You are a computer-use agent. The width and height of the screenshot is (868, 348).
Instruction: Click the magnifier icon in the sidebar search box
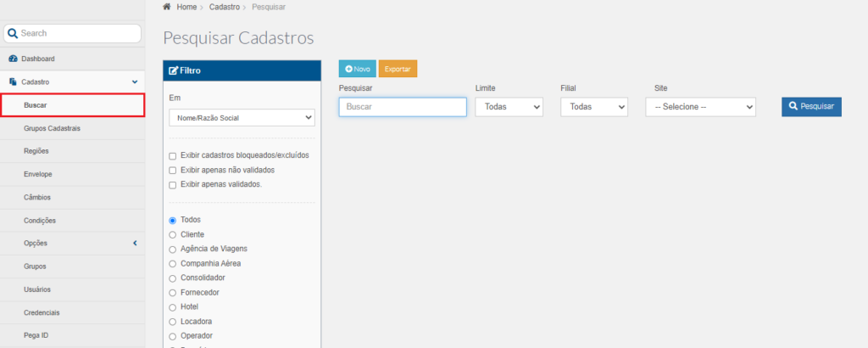(x=13, y=33)
